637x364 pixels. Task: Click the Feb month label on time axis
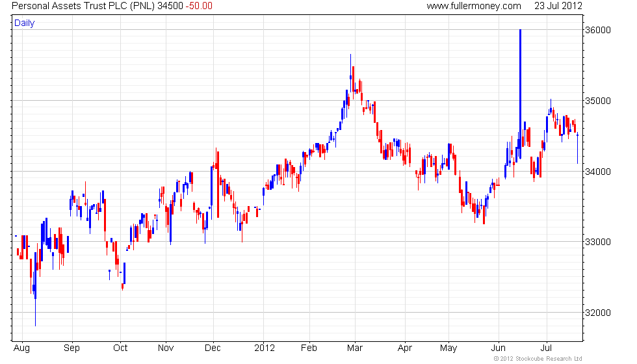pyautogui.click(x=309, y=348)
